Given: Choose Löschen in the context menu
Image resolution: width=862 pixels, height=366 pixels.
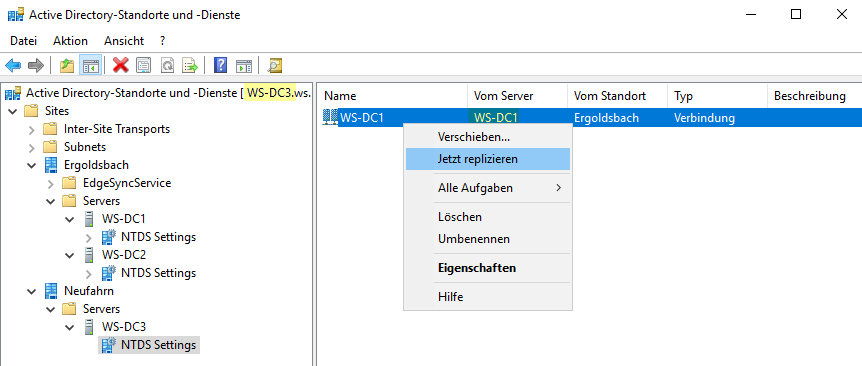Looking at the screenshot, I should (x=488, y=217).
